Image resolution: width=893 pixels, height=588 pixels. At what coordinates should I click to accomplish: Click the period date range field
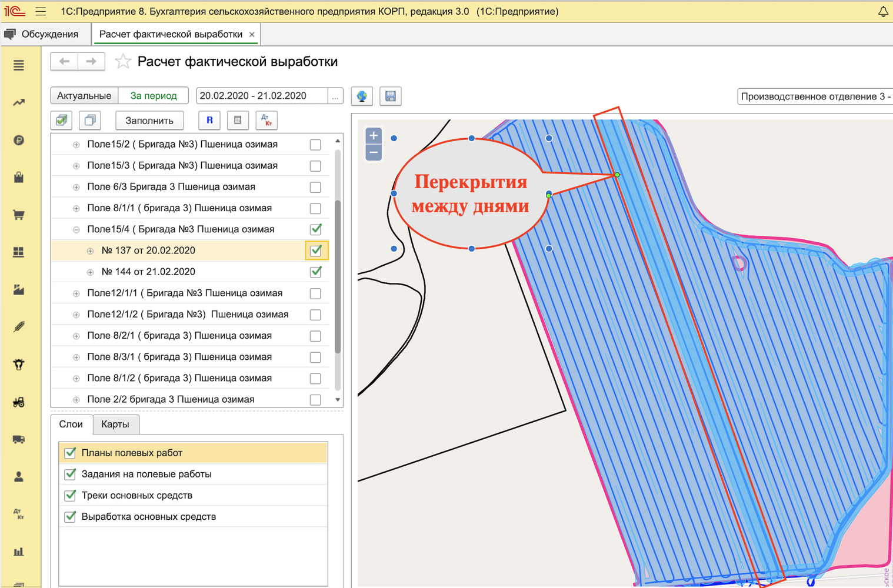click(x=262, y=96)
